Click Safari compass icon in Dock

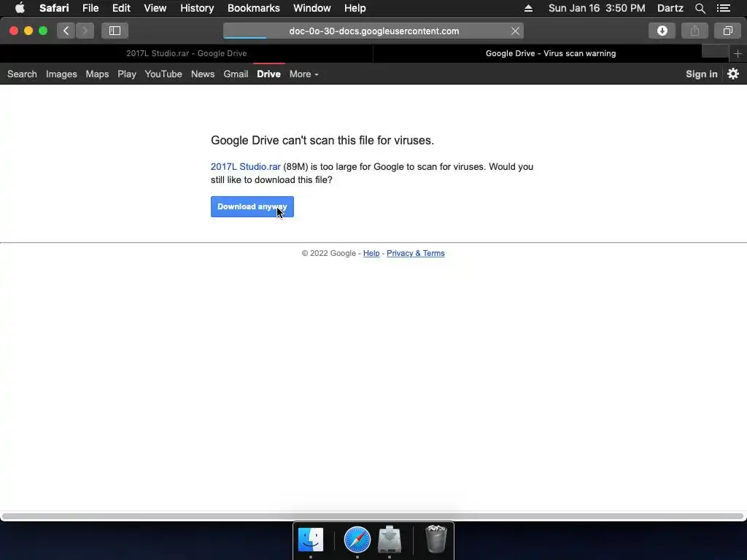click(x=357, y=540)
